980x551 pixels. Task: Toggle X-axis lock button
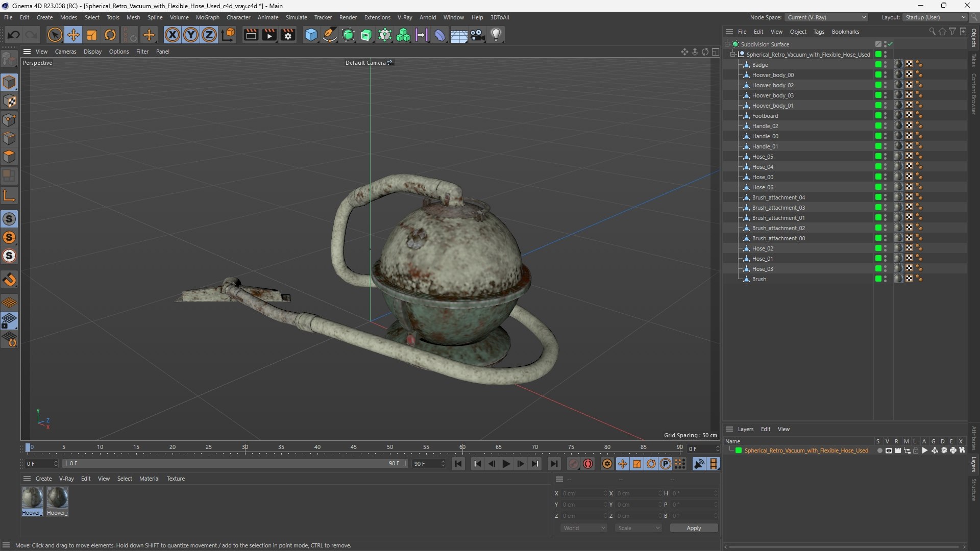[x=173, y=35]
